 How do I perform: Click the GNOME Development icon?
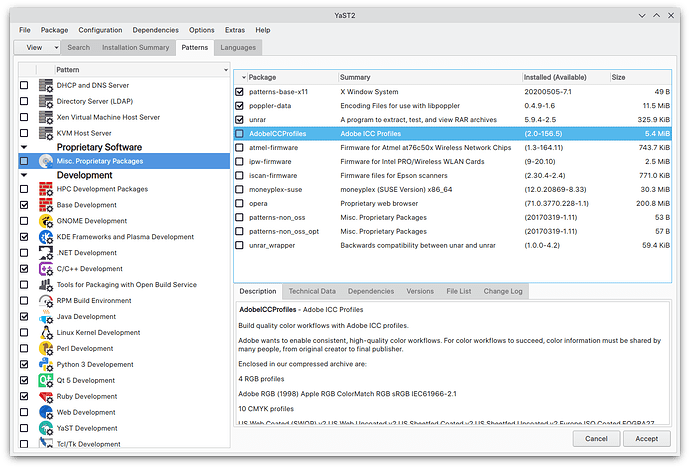(46, 221)
